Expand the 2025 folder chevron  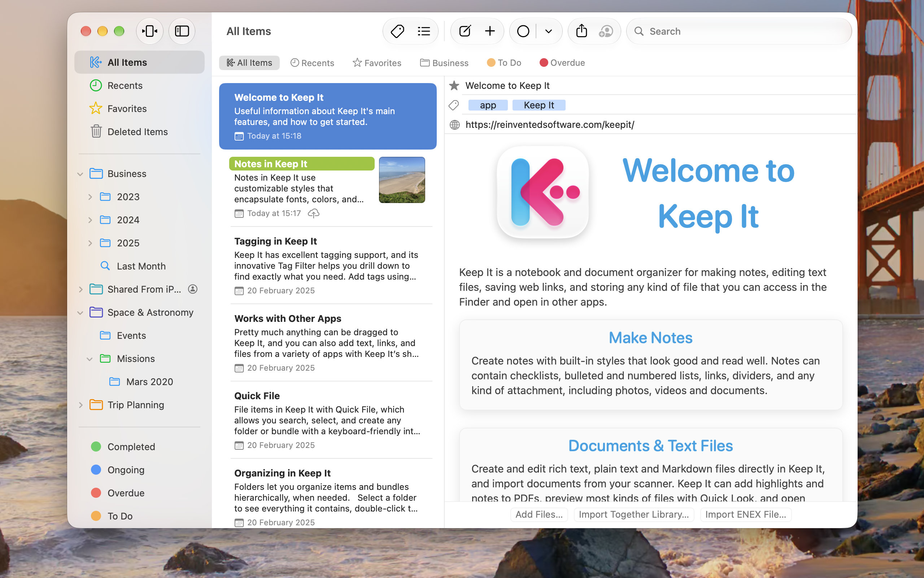click(90, 243)
